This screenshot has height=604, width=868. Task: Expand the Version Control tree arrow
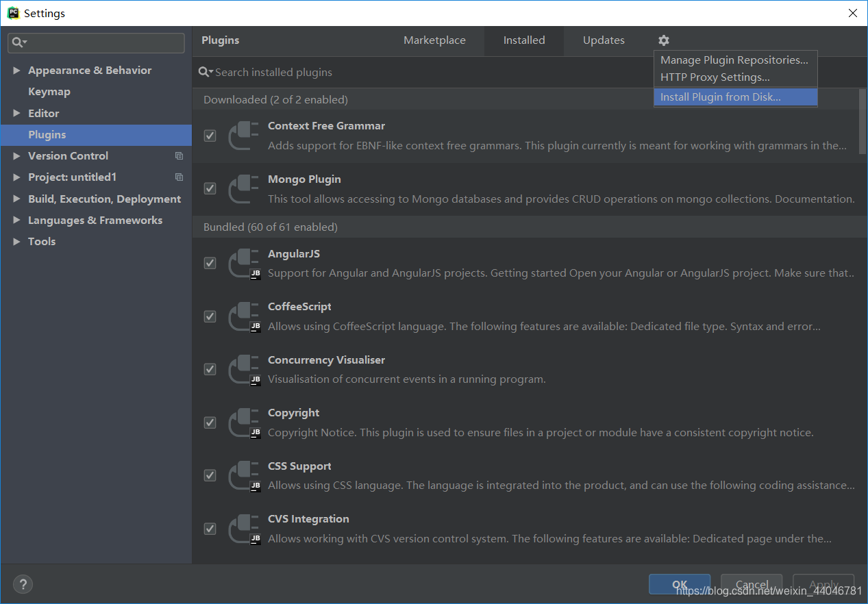coord(16,156)
